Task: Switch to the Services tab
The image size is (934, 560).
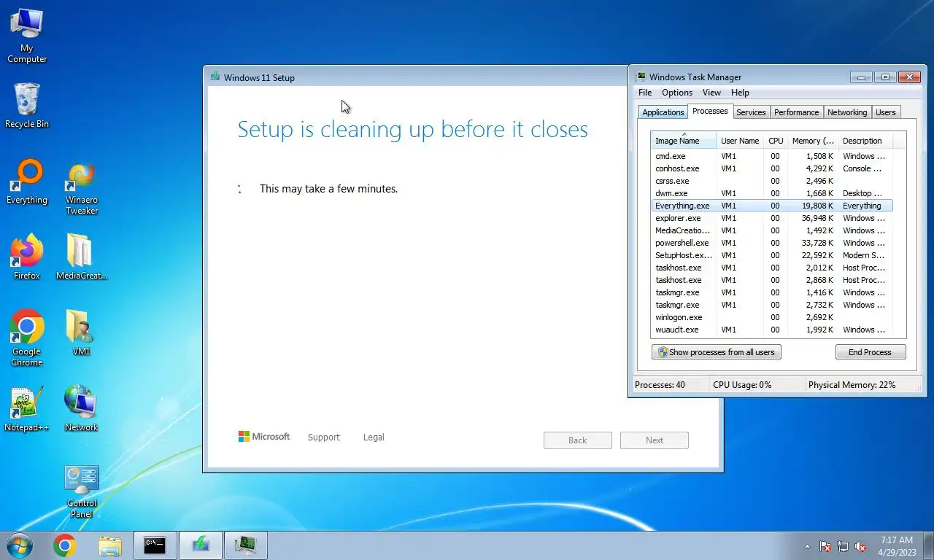Action: tap(751, 112)
